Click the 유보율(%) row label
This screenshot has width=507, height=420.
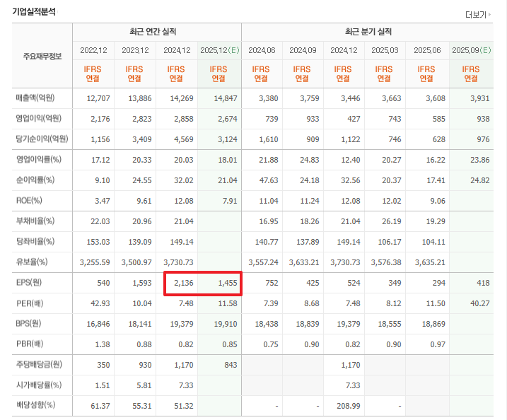[x=31, y=262]
